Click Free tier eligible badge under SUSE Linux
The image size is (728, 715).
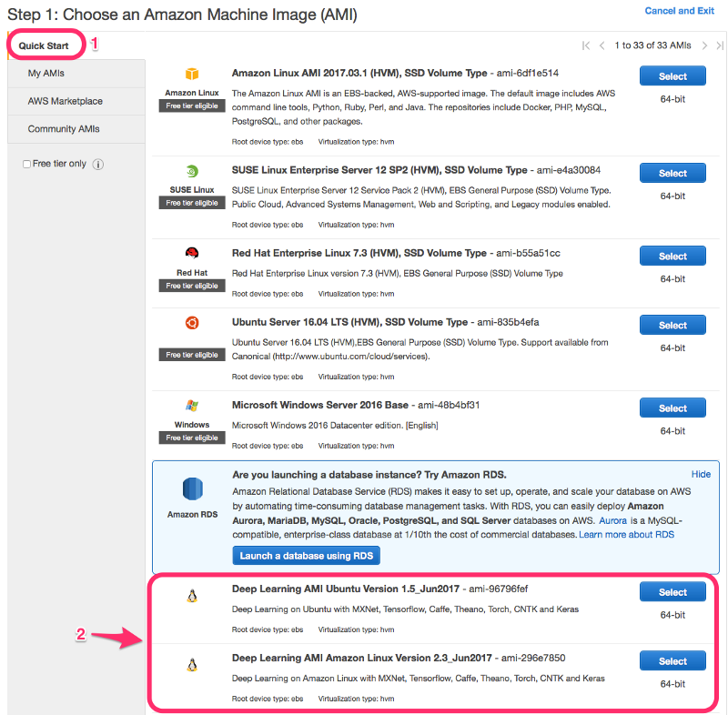click(192, 203)
